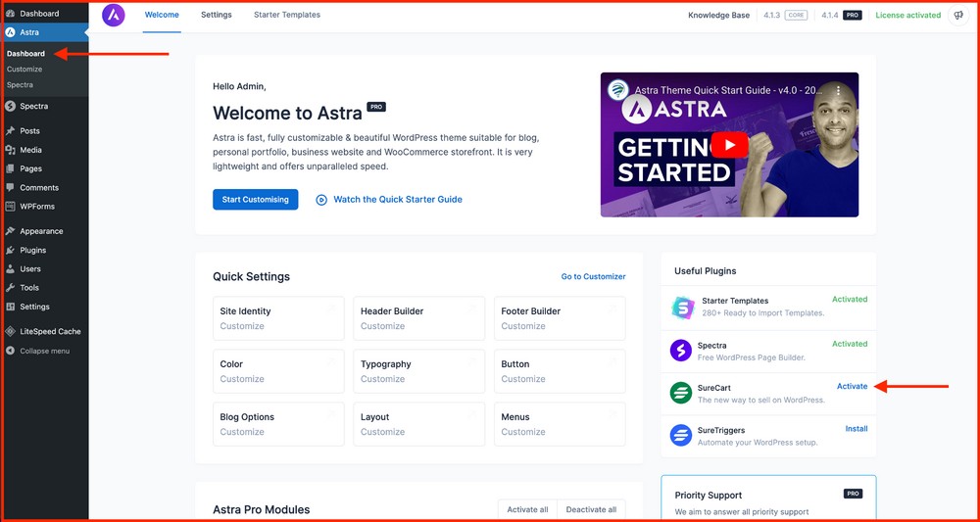Click the Astra icon in the sidebar
Image resolution: width=980 pixels, height=522 pixels.
click(10, 32)
